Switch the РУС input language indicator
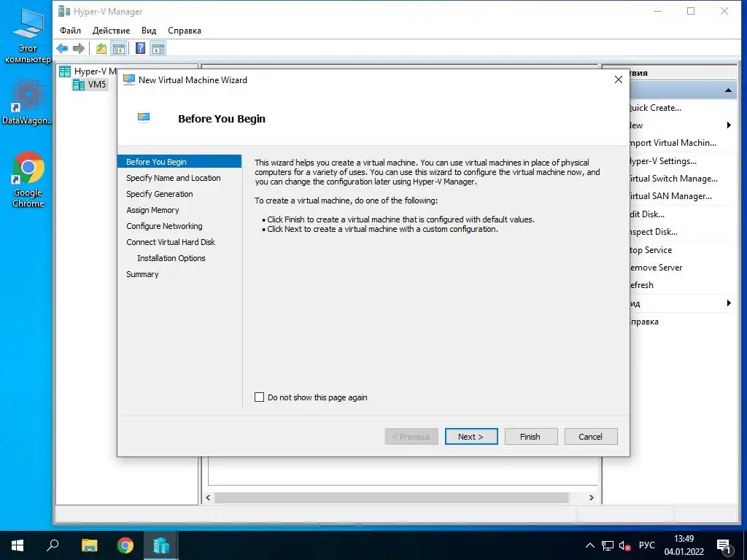Viewport: 747px width, 560px height. pos(647,545)
